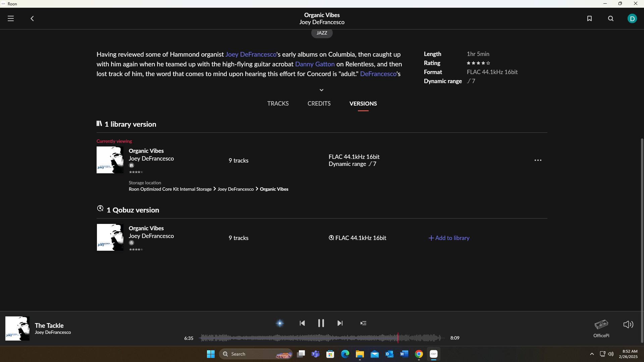Click the library badge icon under library version
This screenshot has width=644, height=362.
(x=131, y=165)
